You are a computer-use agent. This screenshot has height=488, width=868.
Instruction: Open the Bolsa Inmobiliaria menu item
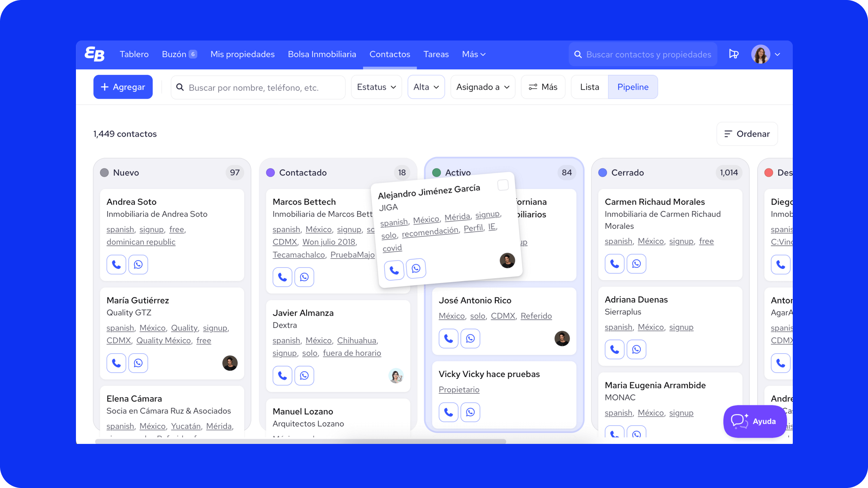tap(322, 54)
